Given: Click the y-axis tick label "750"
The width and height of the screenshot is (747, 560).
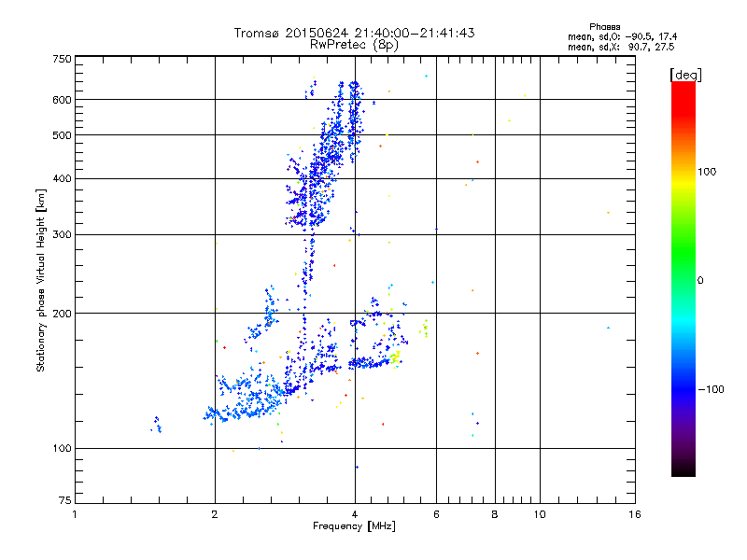Looking at the screenshot, I should pyautogui.click(x=63, y=59).
